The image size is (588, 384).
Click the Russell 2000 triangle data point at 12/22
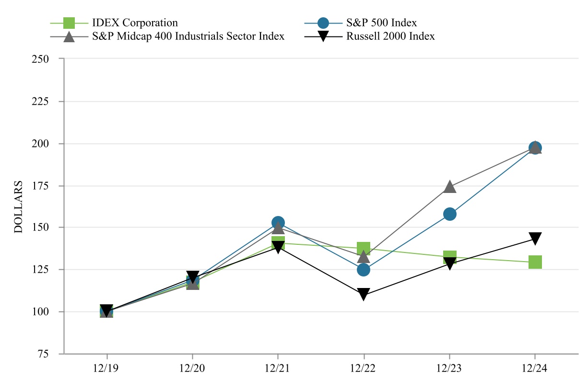point(364,294)
